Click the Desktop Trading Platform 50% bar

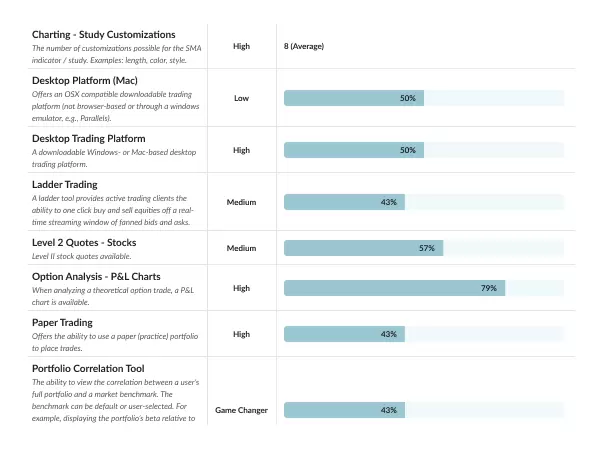[423, 150]
